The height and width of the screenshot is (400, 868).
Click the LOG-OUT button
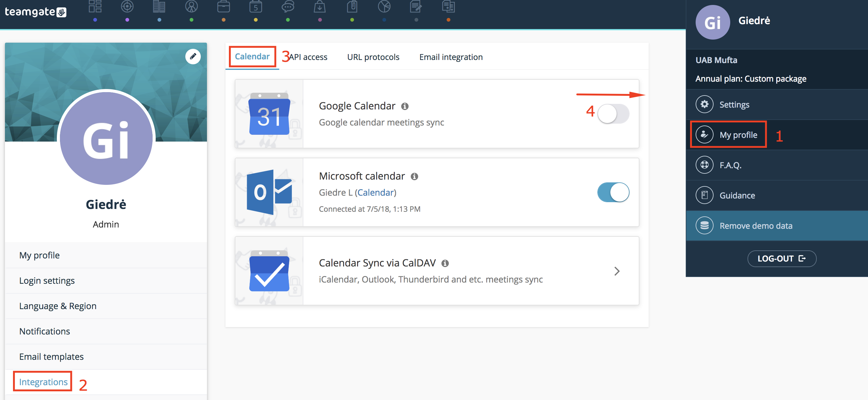782,259
